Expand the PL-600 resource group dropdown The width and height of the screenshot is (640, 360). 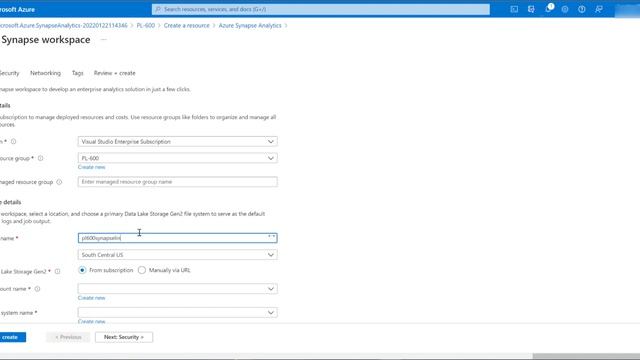(x=178, y=158)
